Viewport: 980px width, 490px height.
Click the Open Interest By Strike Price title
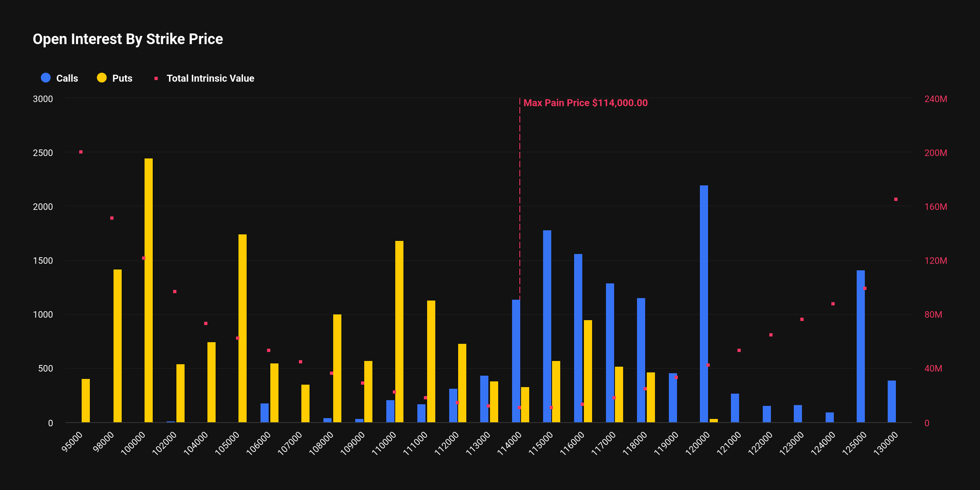(x=128, y=39)
